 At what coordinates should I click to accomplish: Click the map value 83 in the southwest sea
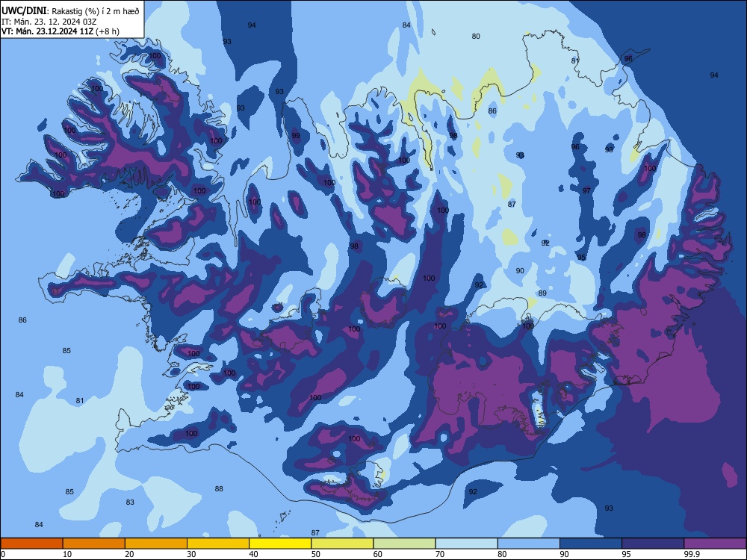(x=130, y=502)
